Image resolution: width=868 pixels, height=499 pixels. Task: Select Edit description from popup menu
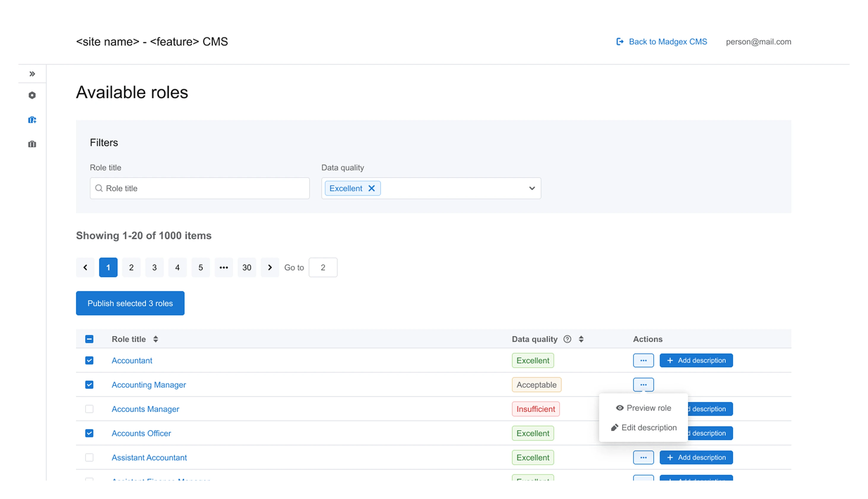644,427
